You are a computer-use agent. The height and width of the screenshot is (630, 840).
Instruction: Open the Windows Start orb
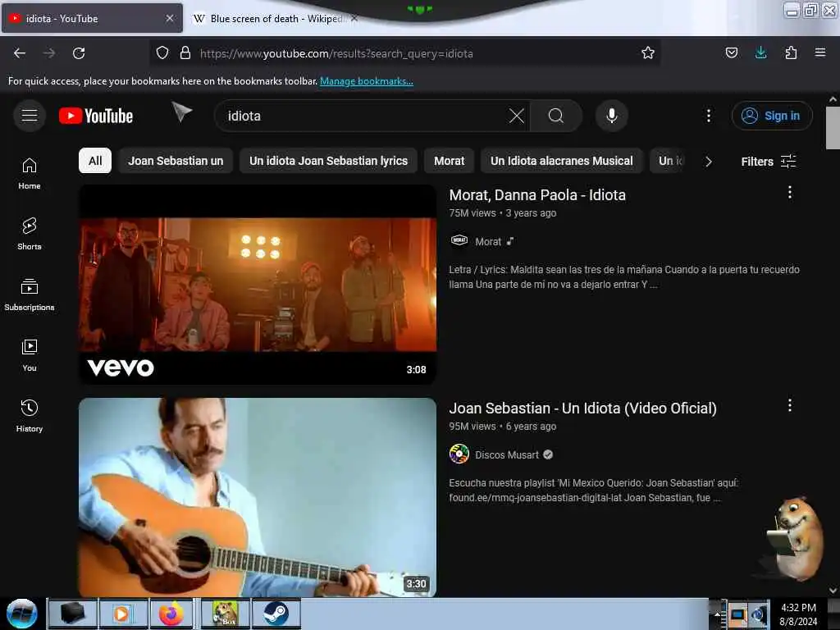pos(22,614)
